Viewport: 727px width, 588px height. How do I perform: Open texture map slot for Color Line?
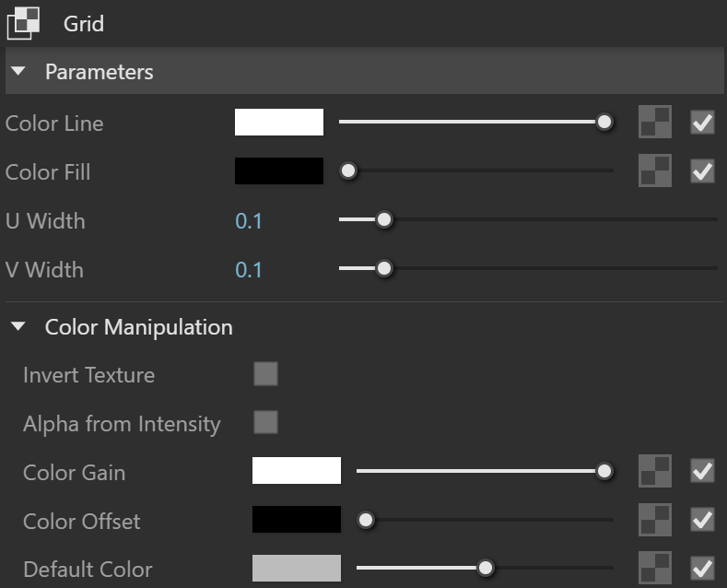tap(655, 122)
